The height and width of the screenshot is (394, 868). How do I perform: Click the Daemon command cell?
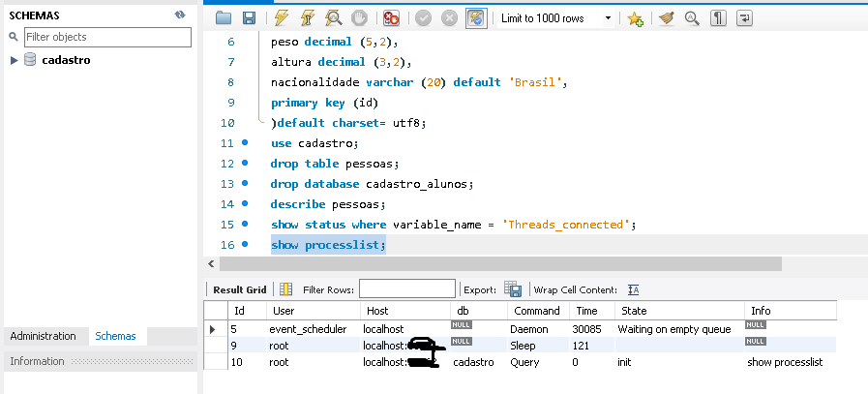(x=539, y=329)
